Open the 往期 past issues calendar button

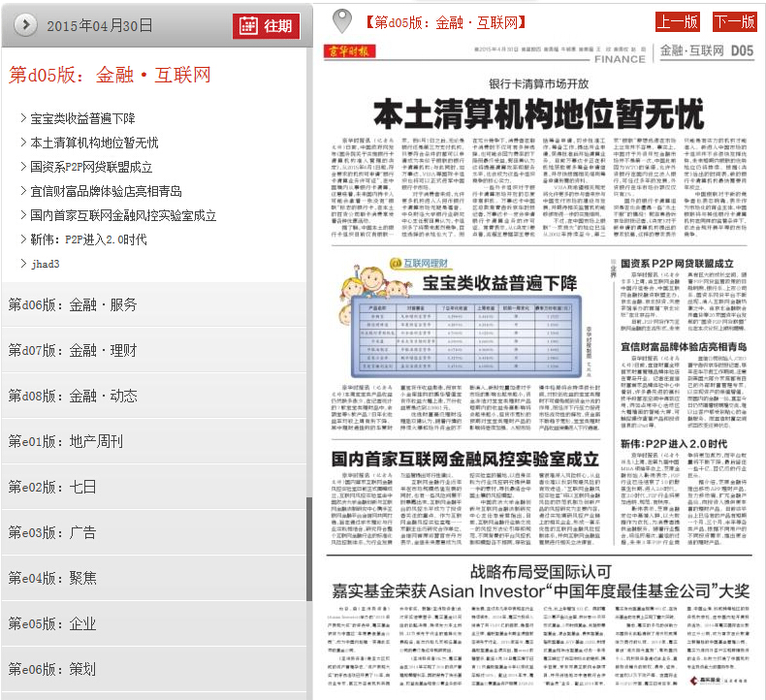click(x=267, y=26)
